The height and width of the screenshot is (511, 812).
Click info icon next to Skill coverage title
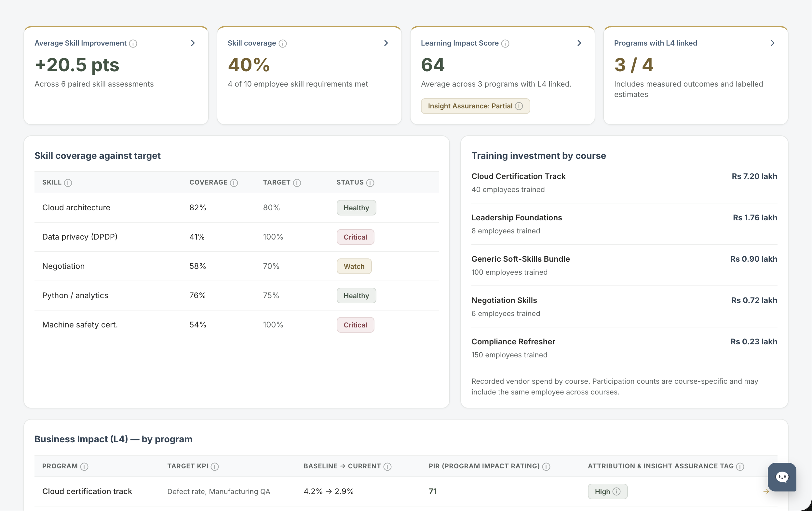click(283, 44)
